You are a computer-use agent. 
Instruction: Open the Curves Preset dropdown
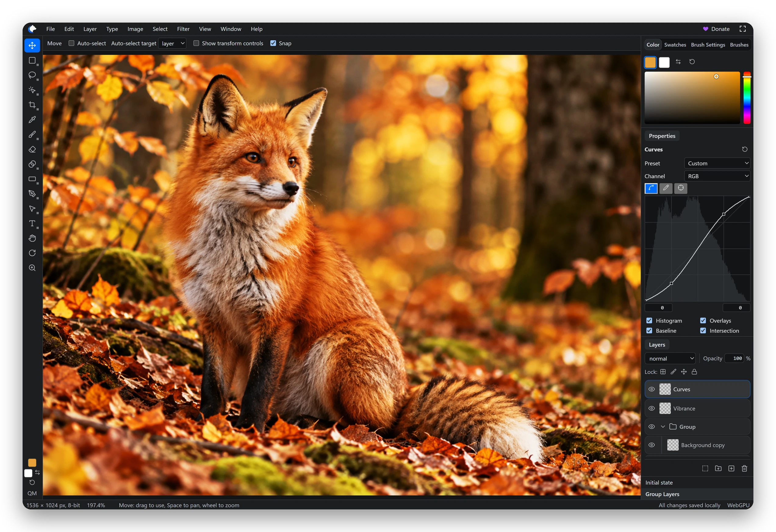717,163
